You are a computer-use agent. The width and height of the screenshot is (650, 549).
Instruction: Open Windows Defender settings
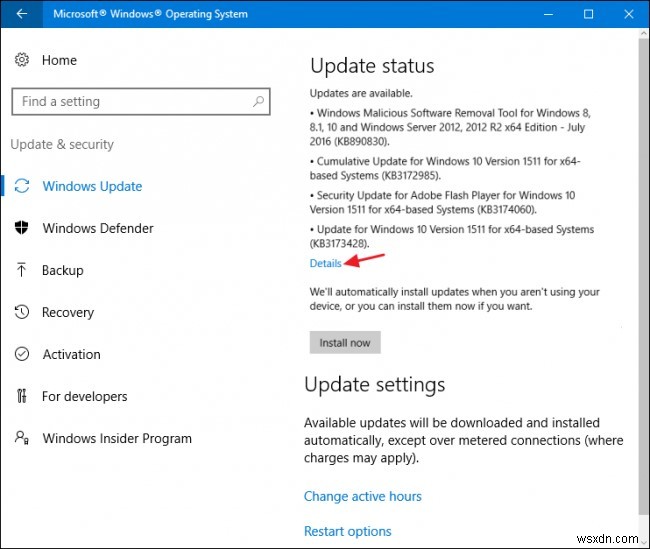[x=98, y=228]
